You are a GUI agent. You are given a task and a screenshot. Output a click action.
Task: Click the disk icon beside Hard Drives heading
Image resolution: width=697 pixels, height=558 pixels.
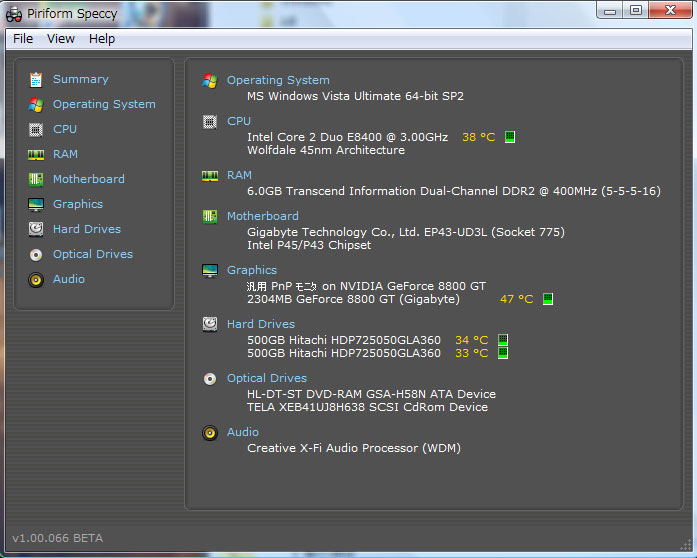click(210, 324)
